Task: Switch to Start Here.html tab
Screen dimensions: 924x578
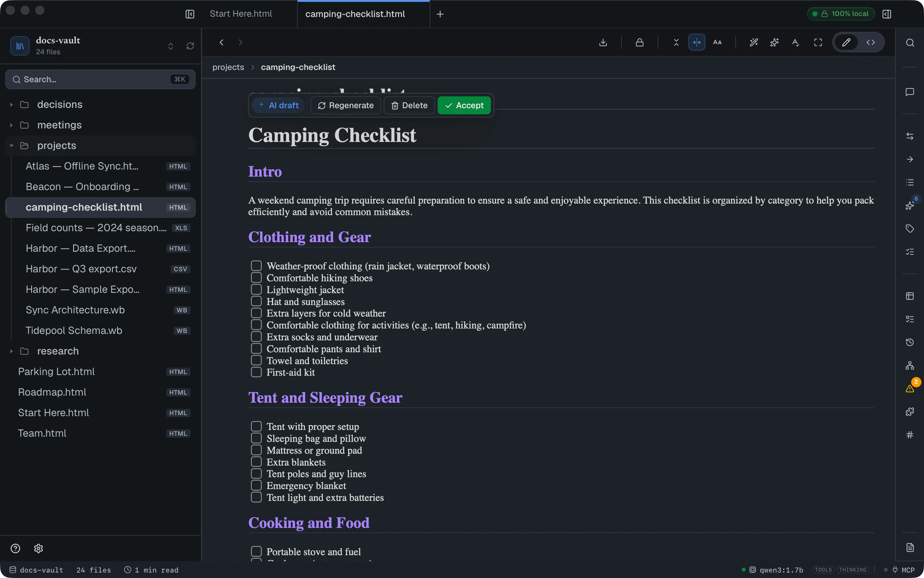Action: click(241, 14)
